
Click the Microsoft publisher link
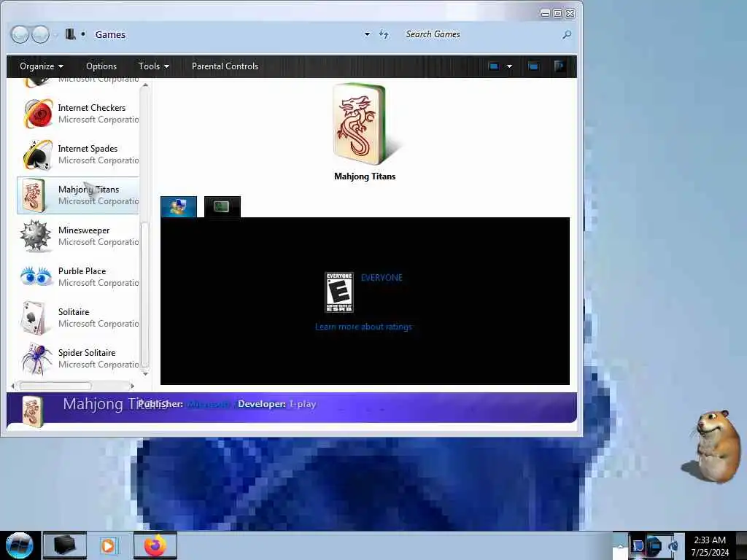(209, 404)
